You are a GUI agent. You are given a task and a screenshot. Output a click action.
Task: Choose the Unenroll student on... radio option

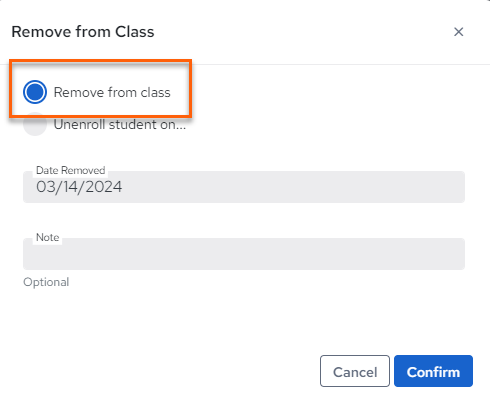[x=35, y=124]
